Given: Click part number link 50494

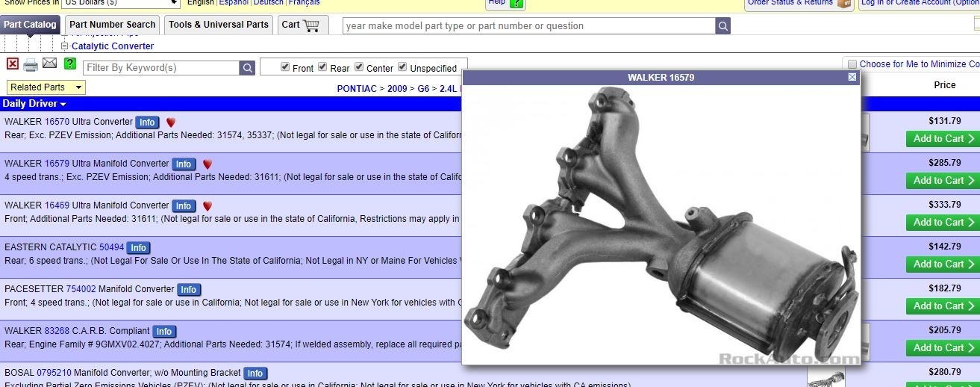Looking at the screenshot, I should [x=112, y=247].
